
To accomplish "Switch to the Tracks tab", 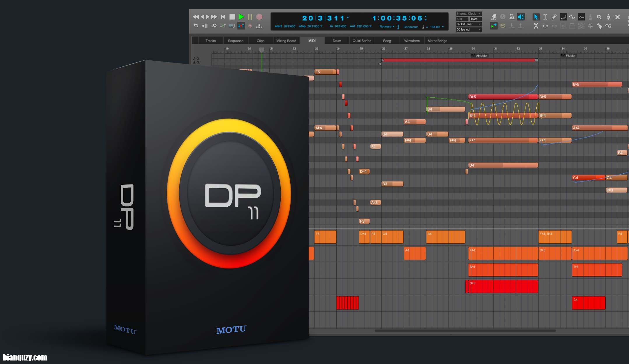I will tap(210, 41).
